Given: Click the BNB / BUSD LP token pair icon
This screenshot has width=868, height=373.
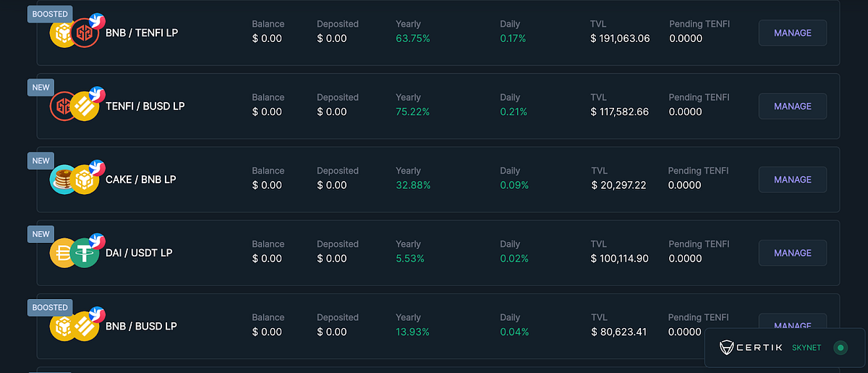Looking at the screenshot, I should (74, 326).
